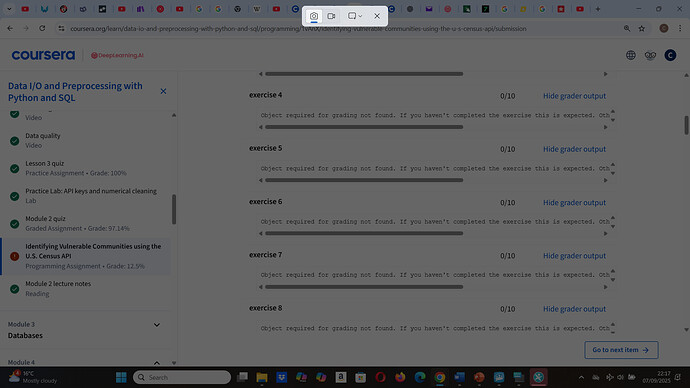Image resolution: width=690 pixels, height=388 pixels.
Task: Close the snipping tool overlay
Action: [x=377, y=16]
